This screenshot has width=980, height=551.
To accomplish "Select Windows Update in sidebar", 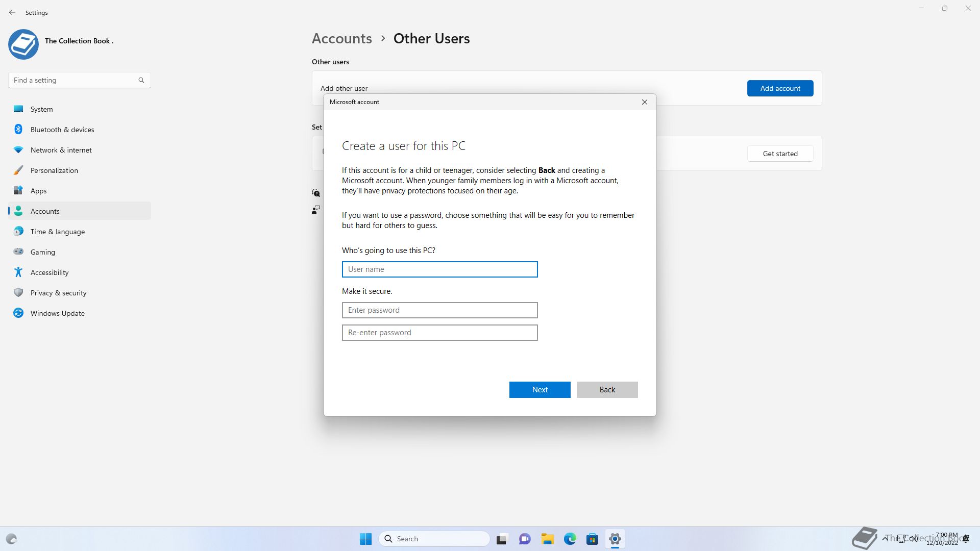I will tap(80, 313).
